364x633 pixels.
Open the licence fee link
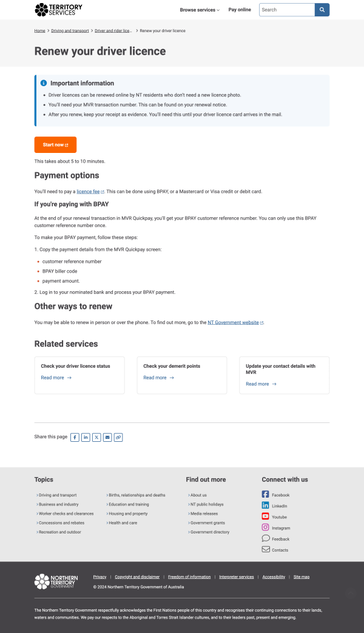[x=89, y=191]
